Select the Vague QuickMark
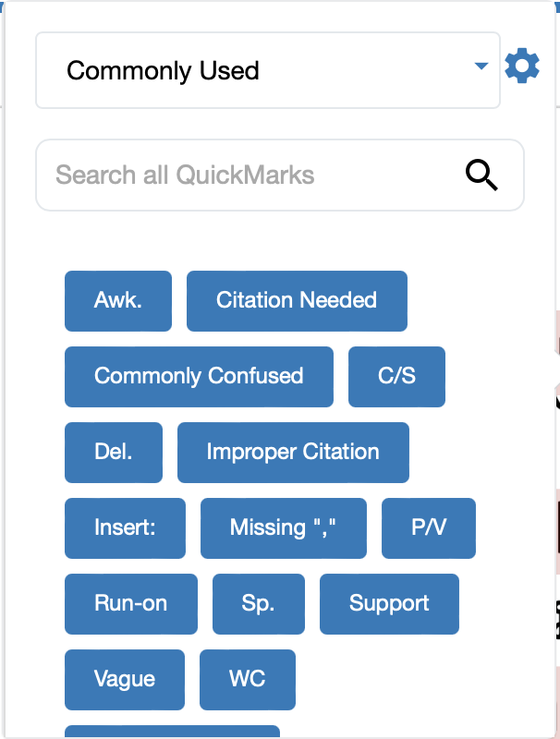Image resolution: width=560 pixels, height=739 pixels. 125,679
